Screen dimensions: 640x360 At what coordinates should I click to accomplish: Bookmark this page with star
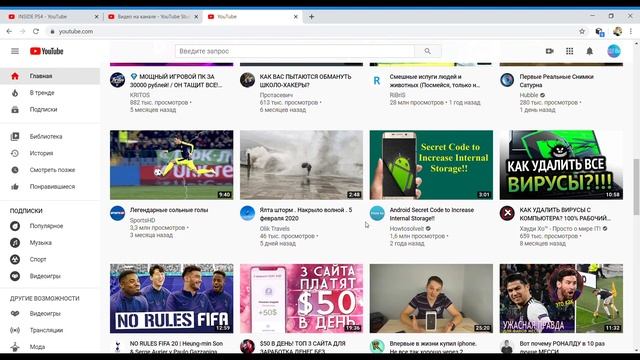click(x=582, y=31)
